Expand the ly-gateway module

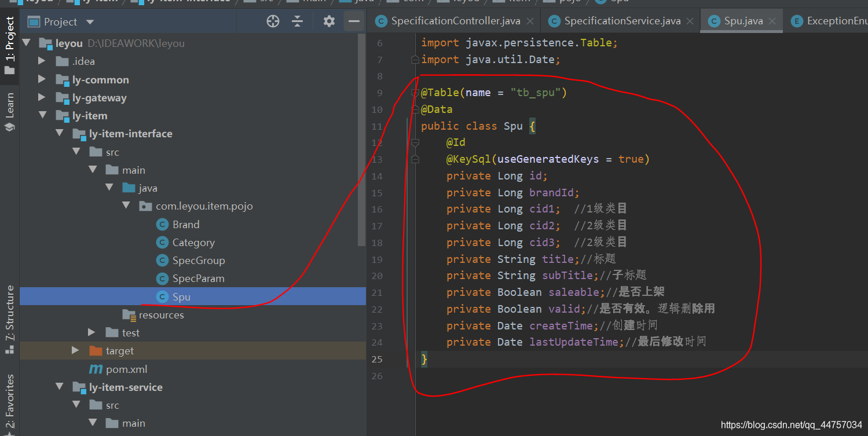point(42,97)
